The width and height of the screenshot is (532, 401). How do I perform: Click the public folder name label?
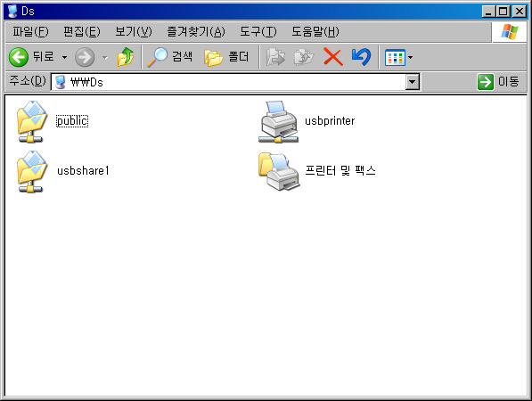pos(72,121)
